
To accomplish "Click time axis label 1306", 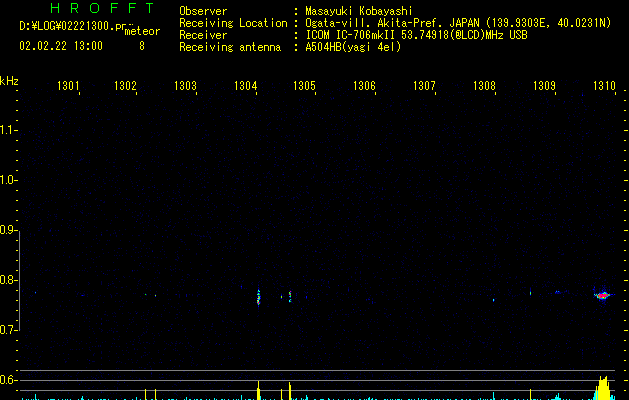I will click(364, 86).
